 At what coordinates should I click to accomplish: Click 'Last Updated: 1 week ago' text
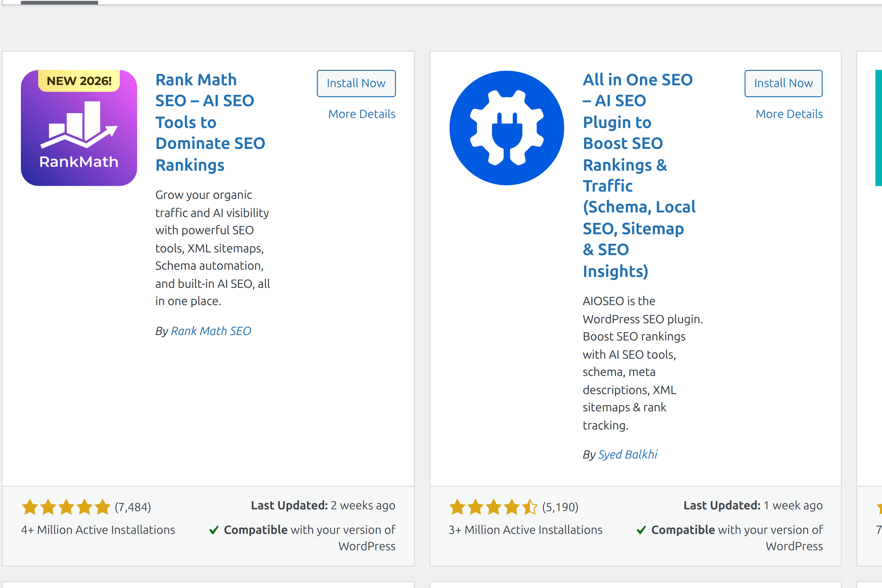point(753,505)
